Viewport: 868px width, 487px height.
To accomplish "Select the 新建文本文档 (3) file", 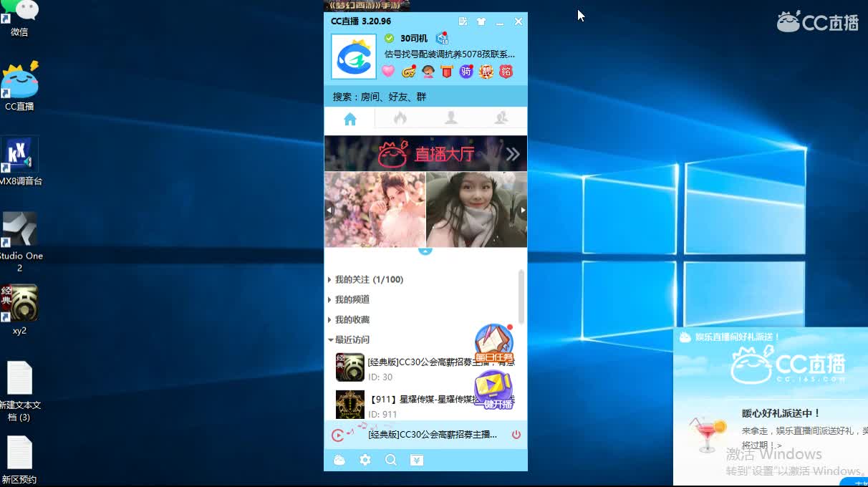I will [20, 392].
